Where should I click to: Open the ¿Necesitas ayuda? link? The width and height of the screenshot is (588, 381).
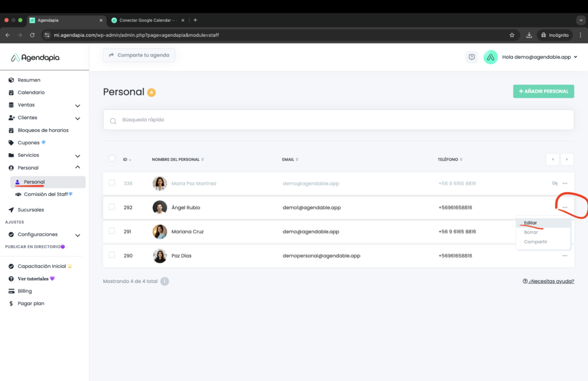click(x=548, y=281)
